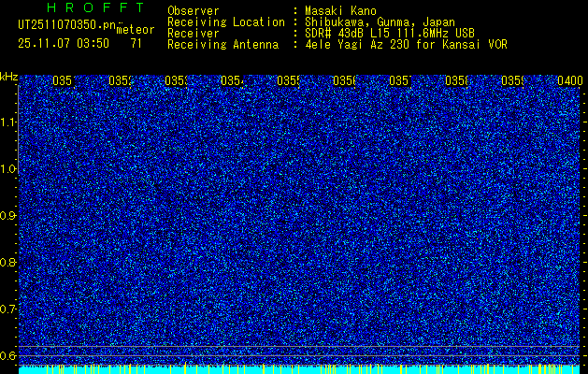Click the 0352 time marker
The image size is (588, 374).
click(121, 80)
